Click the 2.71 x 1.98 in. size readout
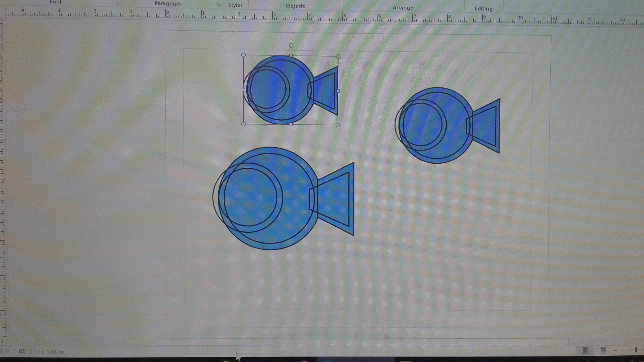This screenshot has width=644, height=362. coord(47,351)
